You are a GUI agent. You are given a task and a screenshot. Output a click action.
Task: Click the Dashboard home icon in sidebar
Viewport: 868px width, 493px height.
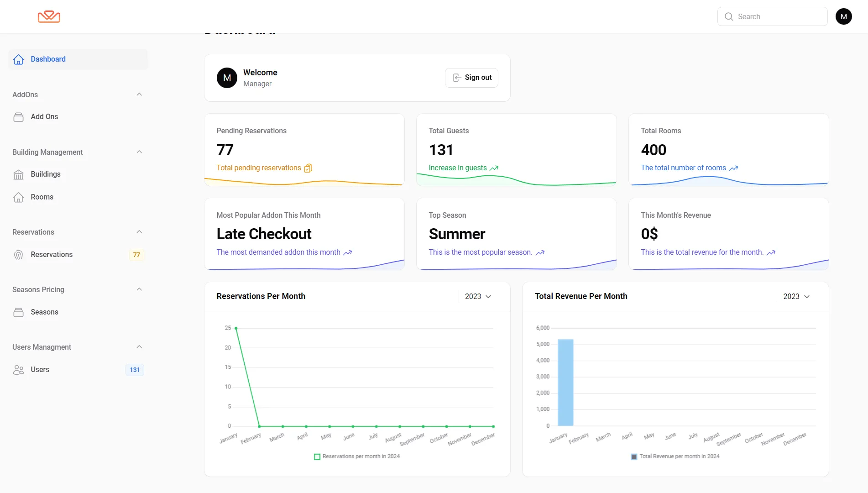pyautogui.click(x=18, y=59)
